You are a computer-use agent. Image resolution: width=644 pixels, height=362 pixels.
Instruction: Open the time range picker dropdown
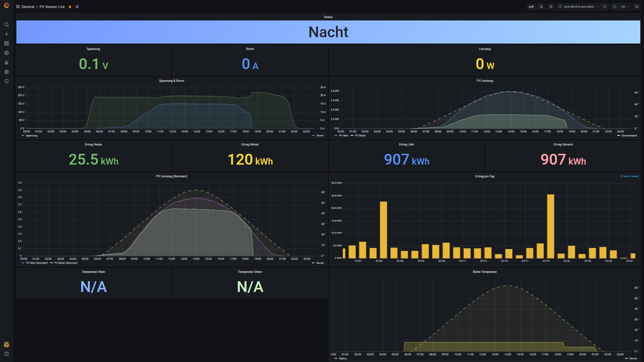coord(579,7)
